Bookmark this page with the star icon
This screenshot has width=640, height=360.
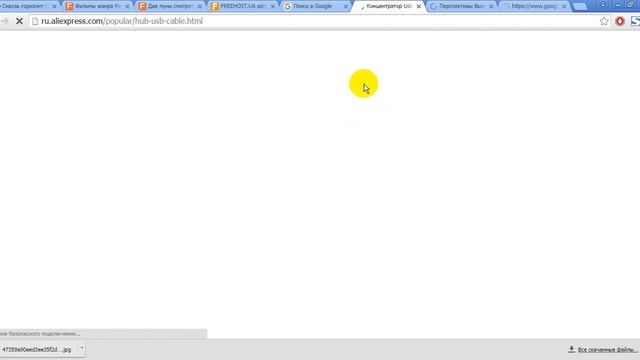604,21
